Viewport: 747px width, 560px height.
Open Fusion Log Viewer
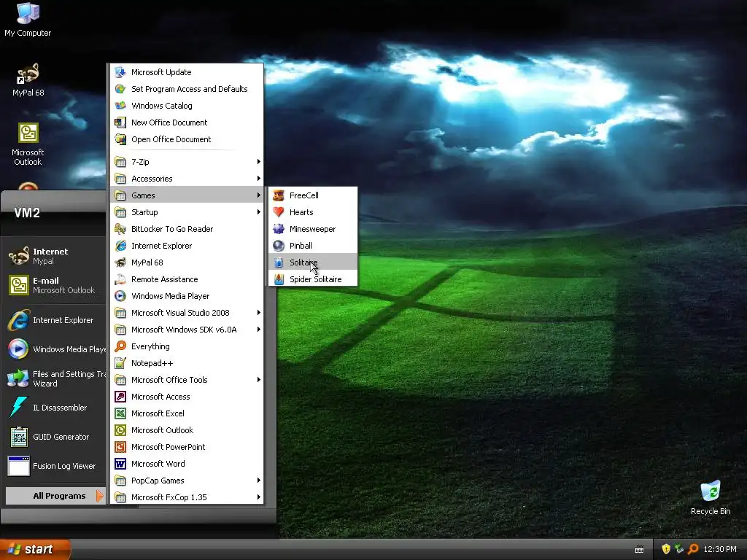(x=55, y=466)
